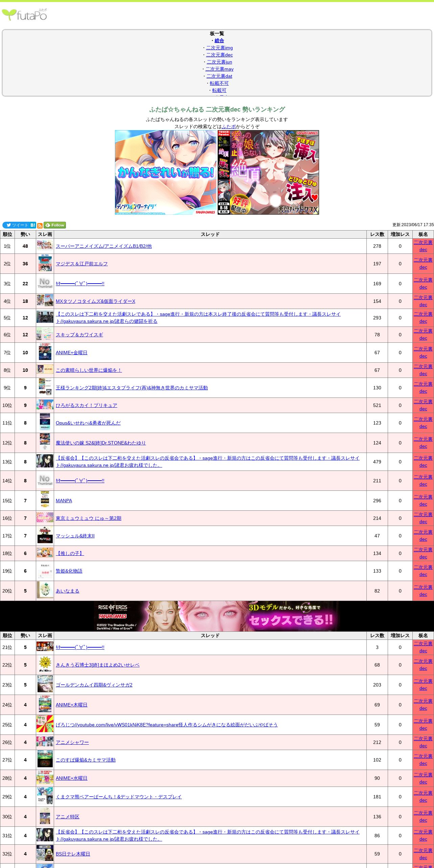Viewport: 434px width, 868px height.
Task: Open the このすば爆焔&カミサマ活動 thread
Action: (x=86, y=760)
